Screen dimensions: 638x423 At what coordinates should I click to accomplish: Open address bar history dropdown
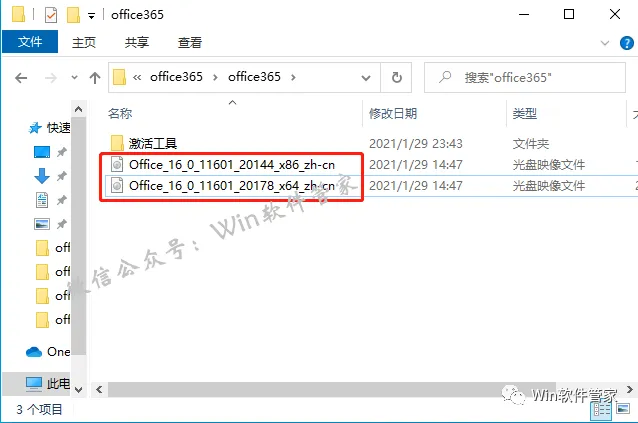click(x=366, y=77)
